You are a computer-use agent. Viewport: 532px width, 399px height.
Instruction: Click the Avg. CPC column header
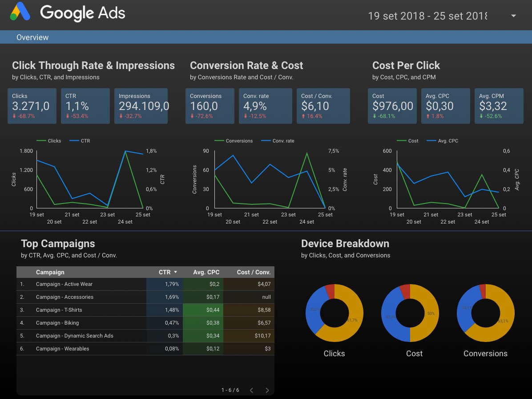206,272
